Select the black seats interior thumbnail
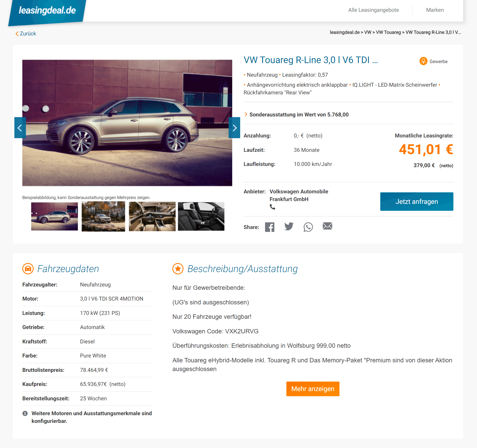 coord(201,216)
